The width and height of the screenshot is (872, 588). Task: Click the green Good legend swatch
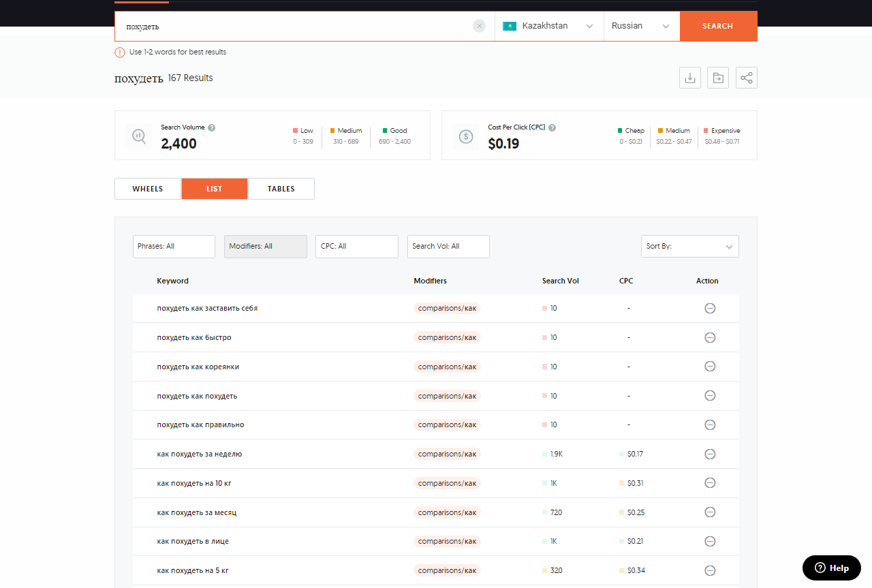385,130
